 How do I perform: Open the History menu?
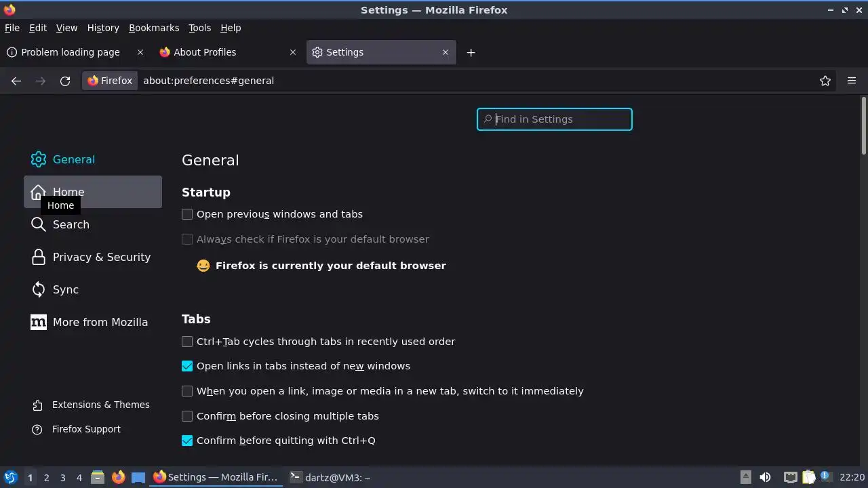pyautogui.click(x=103, y=28)
